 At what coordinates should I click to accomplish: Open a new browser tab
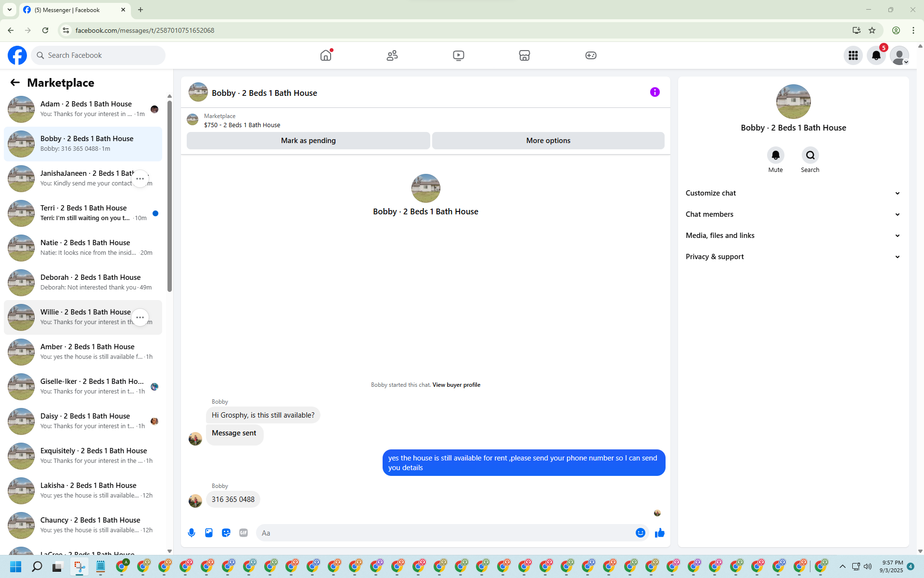pyautogui.click(x=141, y=10)
